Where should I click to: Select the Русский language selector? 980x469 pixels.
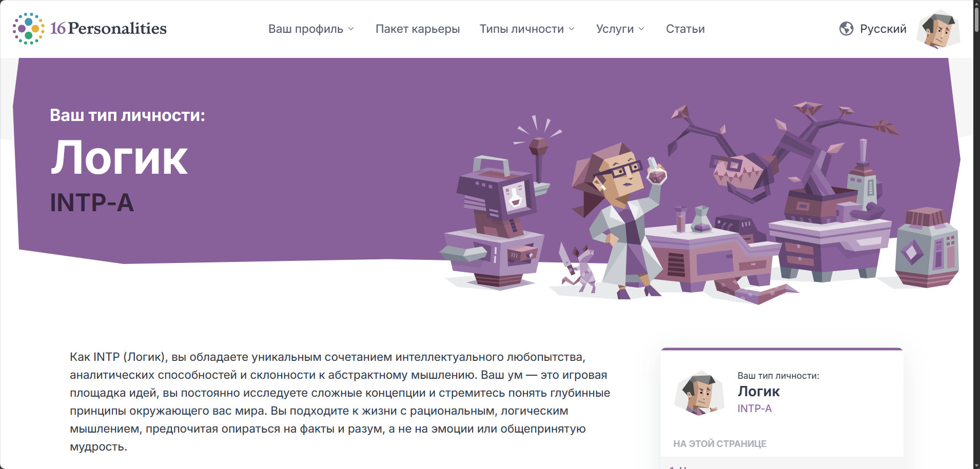[883, 29]
